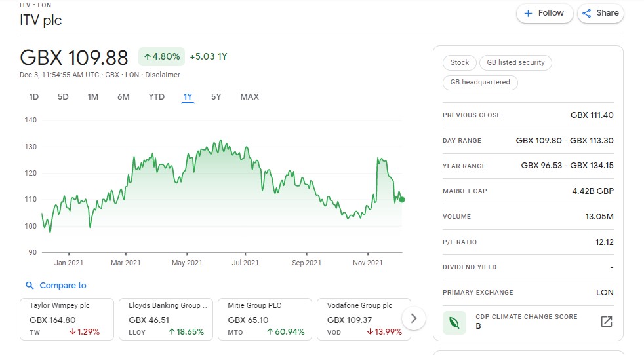Click the May 2021 axis label
The width and height of the screenshot is (644, 355).
[x=187, y=263]
